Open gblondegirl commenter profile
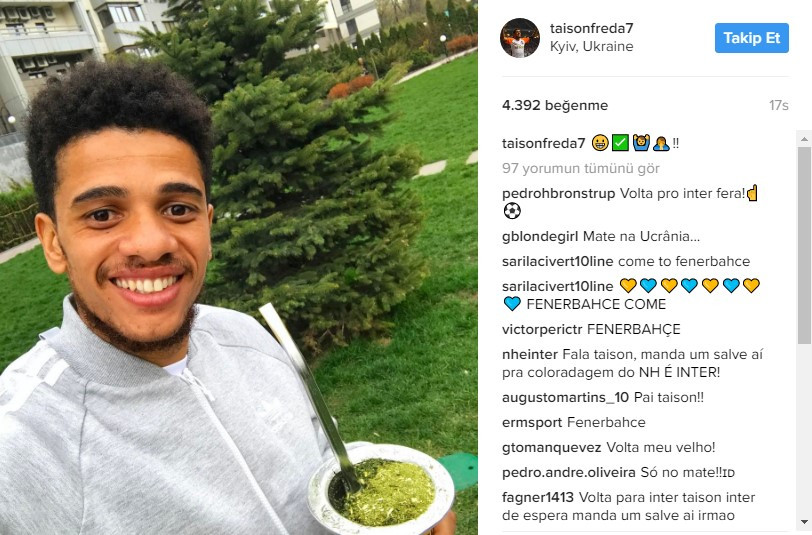 540,237
